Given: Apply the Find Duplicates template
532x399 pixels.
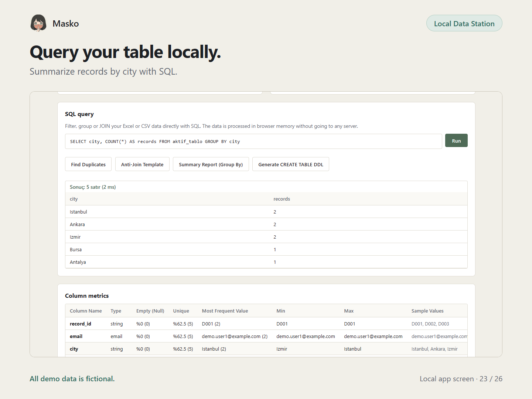Looking at the screenshot, I should pyautogui.click(x=88, y=164).
